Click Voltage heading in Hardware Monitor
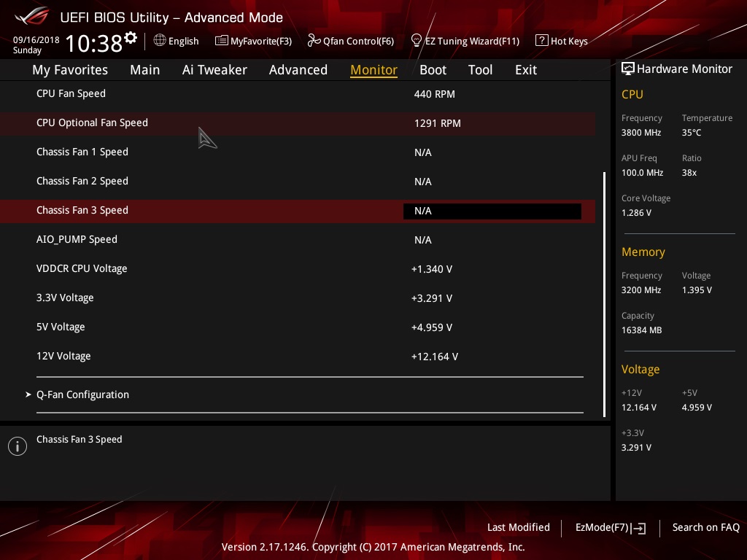The height and width of the screenshot is (560, 747). [640, 369]
